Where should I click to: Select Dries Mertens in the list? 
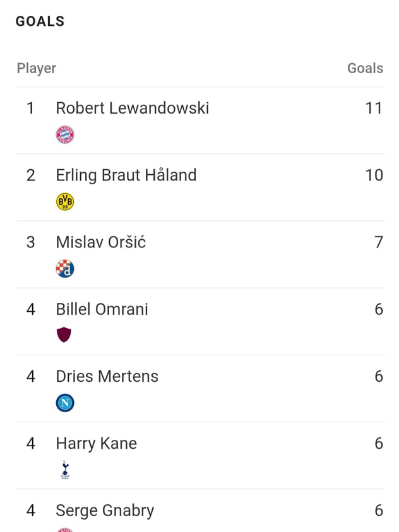[107, 376]
